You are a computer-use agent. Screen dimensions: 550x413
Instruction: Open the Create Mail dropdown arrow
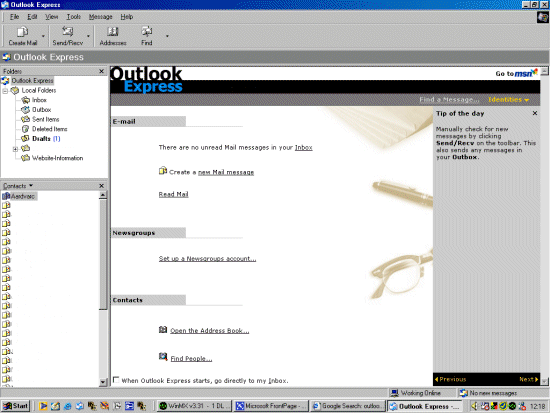[x=43, y=36]
